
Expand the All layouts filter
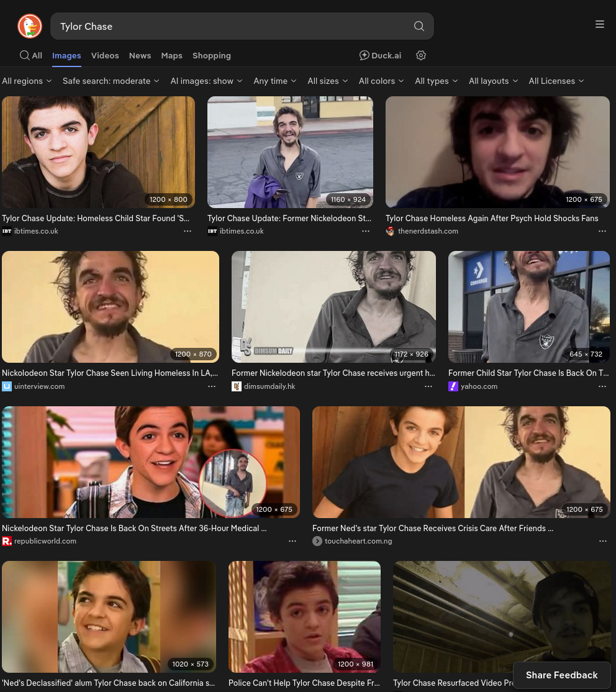tap(493, 81)
